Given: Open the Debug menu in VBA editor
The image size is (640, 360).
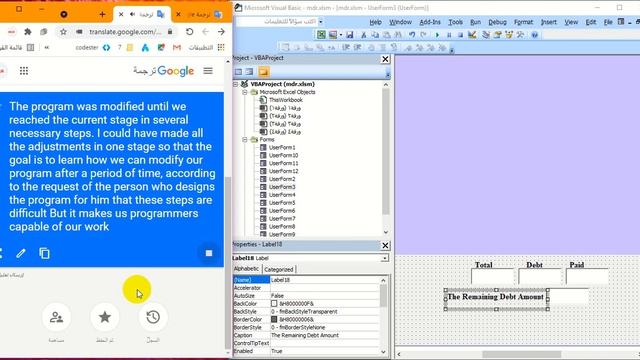Looking at the screenshot, I should (497, 22).
